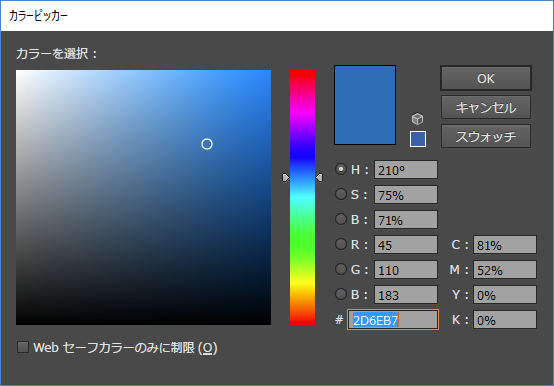This screenshot has width=554, height=386.
Task: Click the S field showing 75%
Action: click(x=406, y=195)
